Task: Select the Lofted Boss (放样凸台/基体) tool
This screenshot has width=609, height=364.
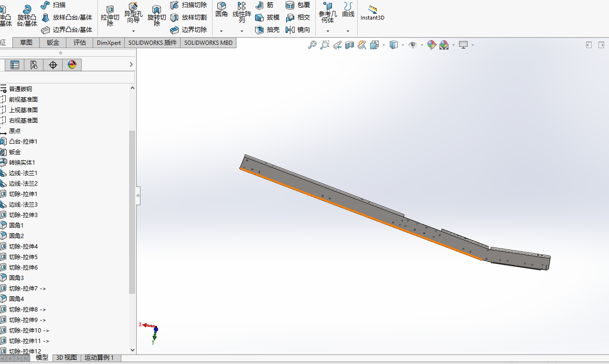Action: coord(66,18)
